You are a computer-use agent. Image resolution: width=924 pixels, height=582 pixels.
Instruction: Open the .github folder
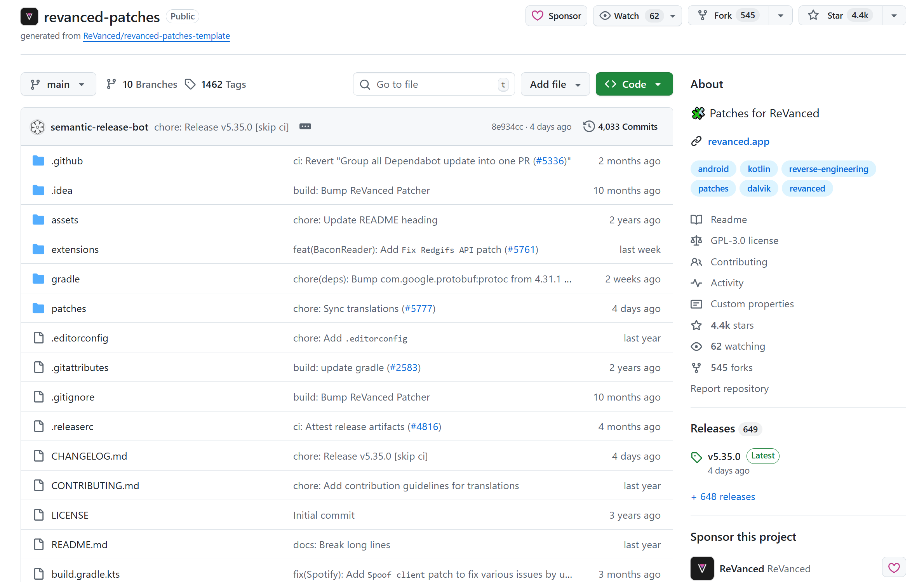pos(67,161)
